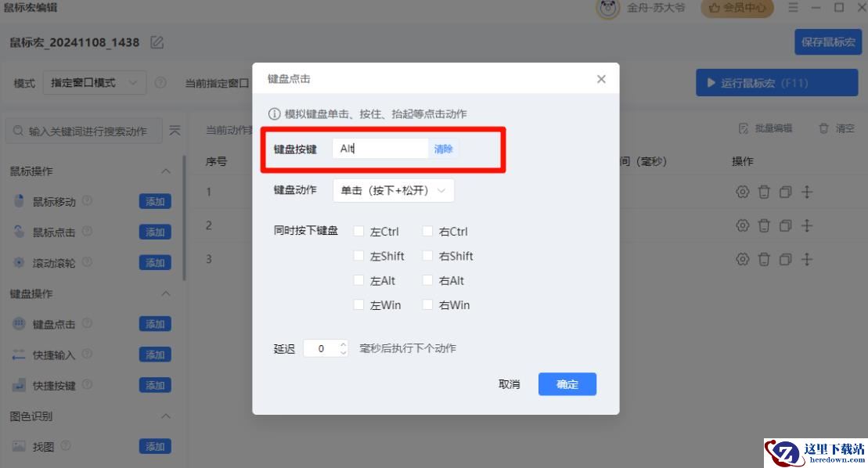Check the 左Win modifier option
Screen dimensions: 868x468
[x=358, y=305]
